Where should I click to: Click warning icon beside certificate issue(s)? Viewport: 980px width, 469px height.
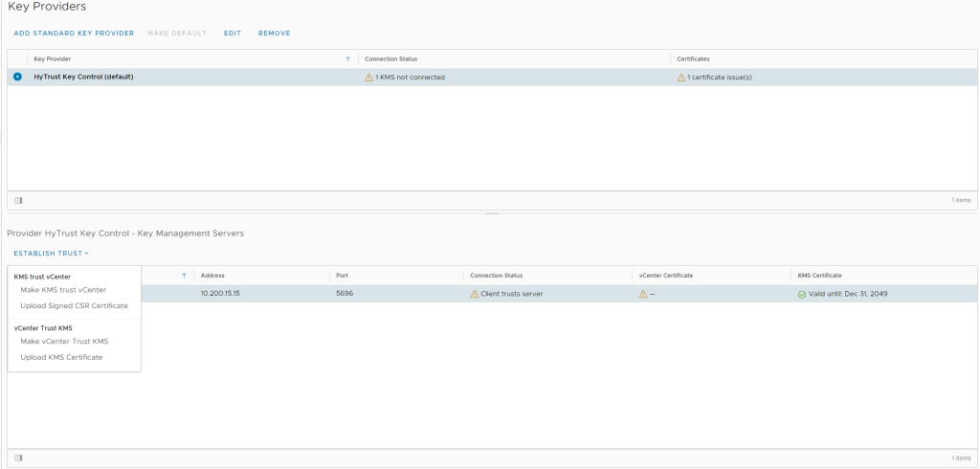click(680, 78)
